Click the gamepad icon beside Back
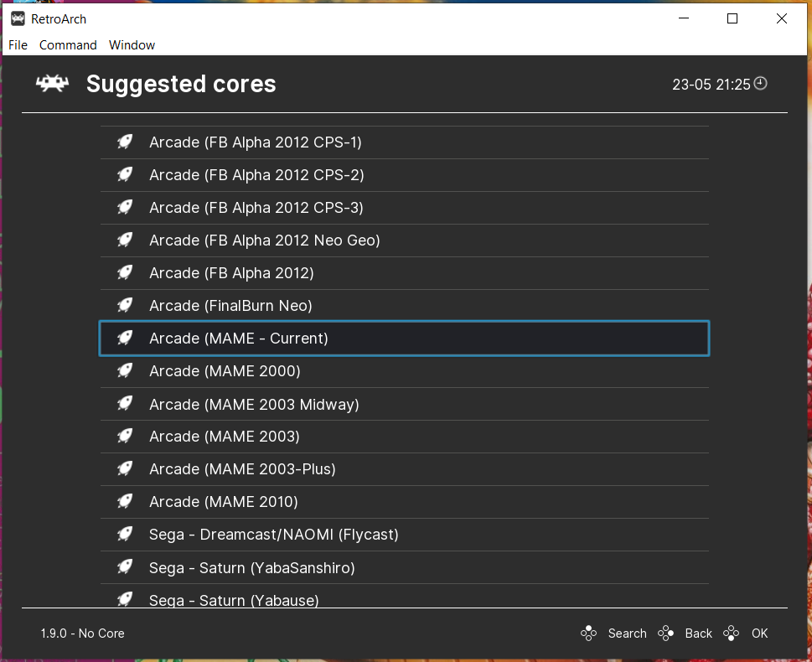This screenshot has height=662, width=812. point(666,633)
